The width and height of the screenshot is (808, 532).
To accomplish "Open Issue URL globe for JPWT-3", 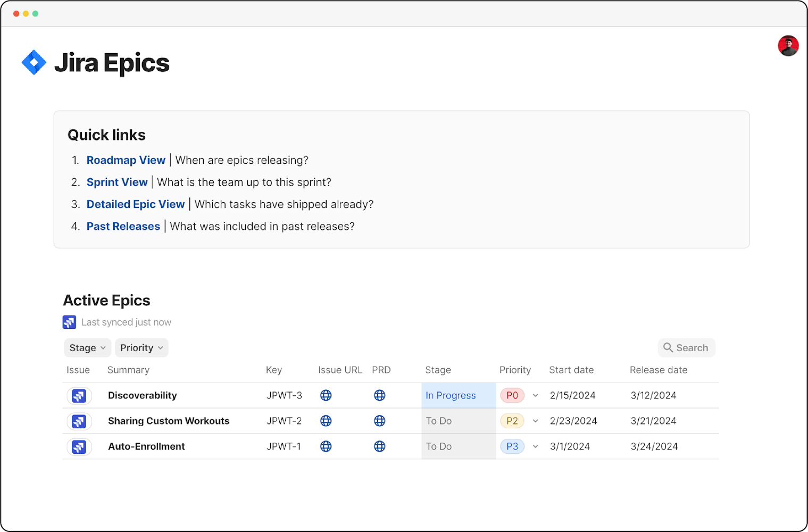I will click(x=326, y=395).
